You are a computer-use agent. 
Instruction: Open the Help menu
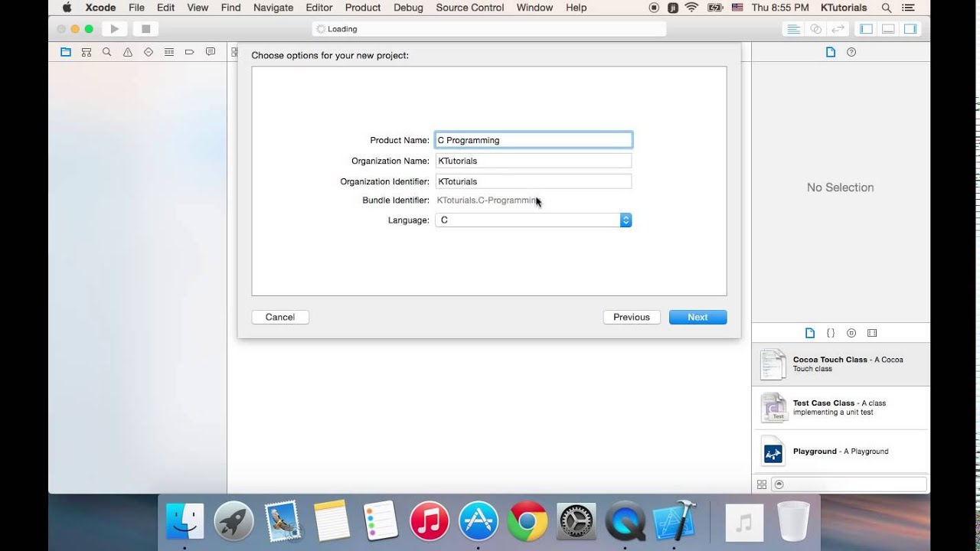click(577, 8)
